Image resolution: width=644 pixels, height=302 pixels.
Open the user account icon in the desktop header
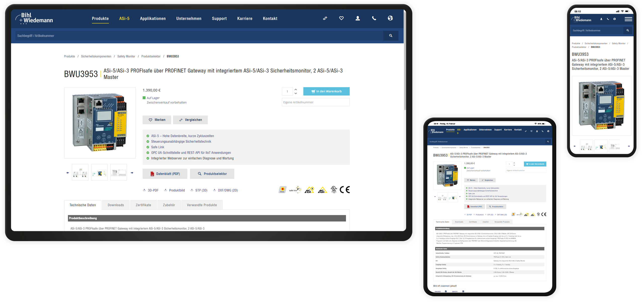357,18
